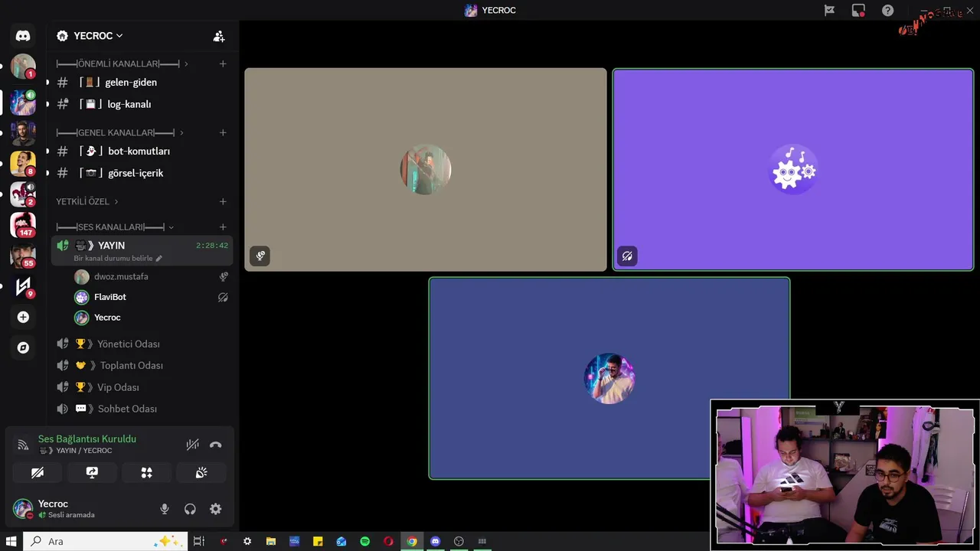
Task: Toggle the camera on in voice panel
Action: pyautogui.click(x=38, y=473)
